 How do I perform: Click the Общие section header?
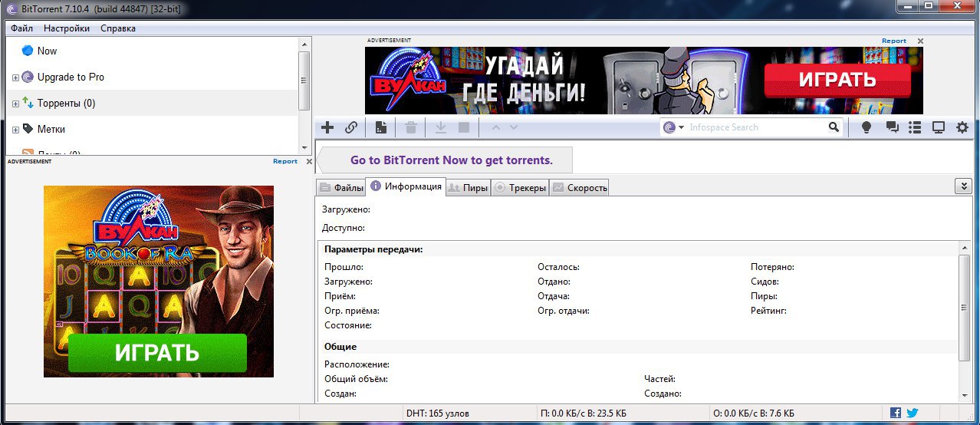(x=340, y=347)
